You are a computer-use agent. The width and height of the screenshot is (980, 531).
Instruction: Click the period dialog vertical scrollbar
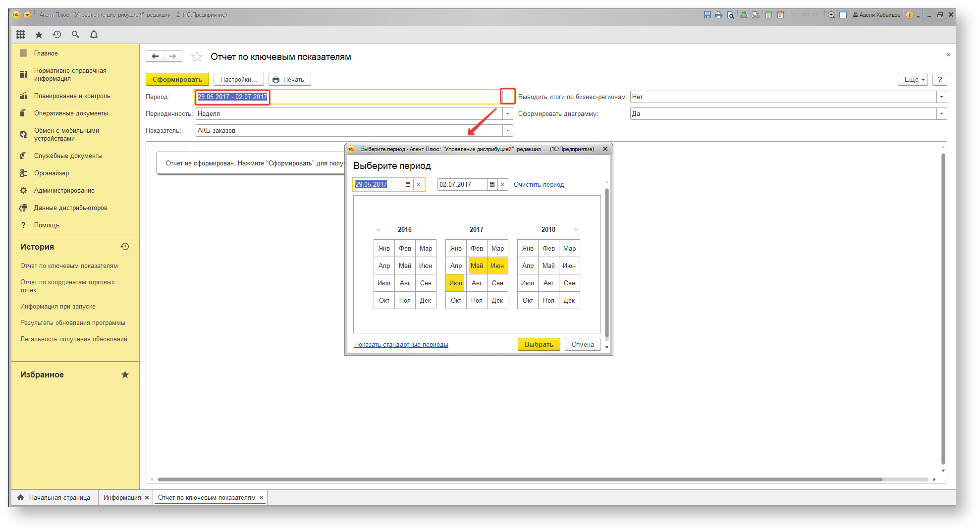(606, 263)
